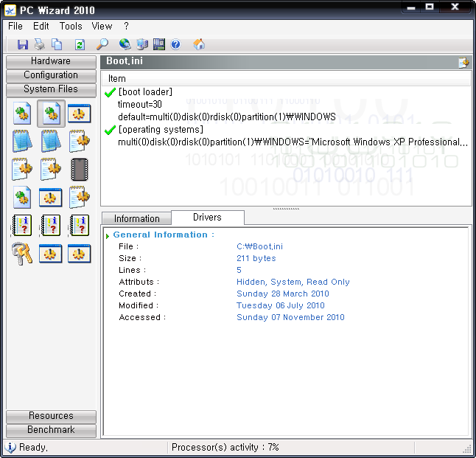This screenshot has width=476, height=458.
Task: Click the Boot.ini panel title
Action: (125, 61)
